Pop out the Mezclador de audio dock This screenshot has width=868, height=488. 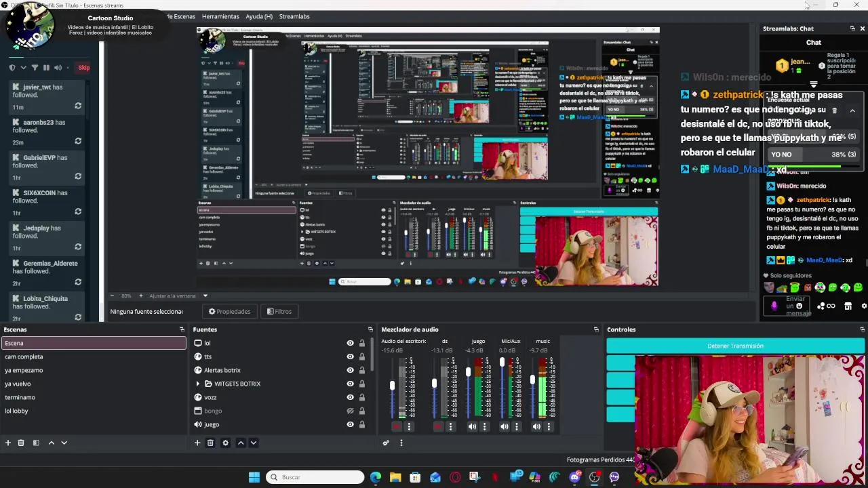tap(596, 329)
